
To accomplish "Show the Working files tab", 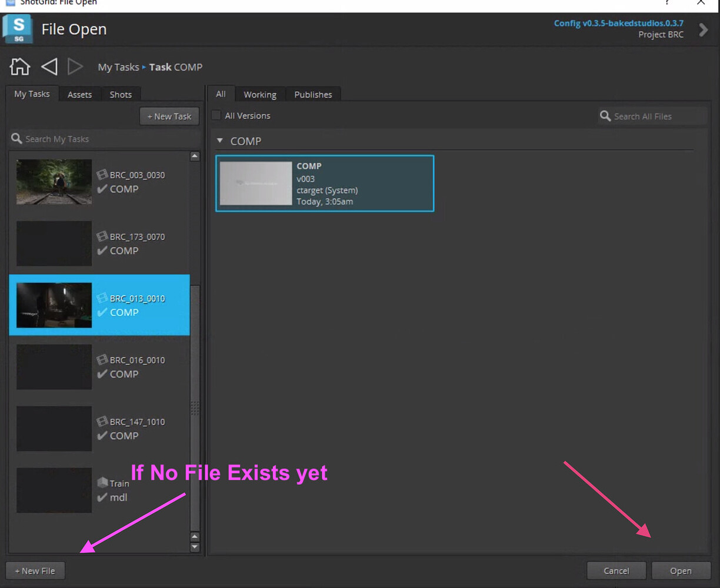I will tap(260, 94).
